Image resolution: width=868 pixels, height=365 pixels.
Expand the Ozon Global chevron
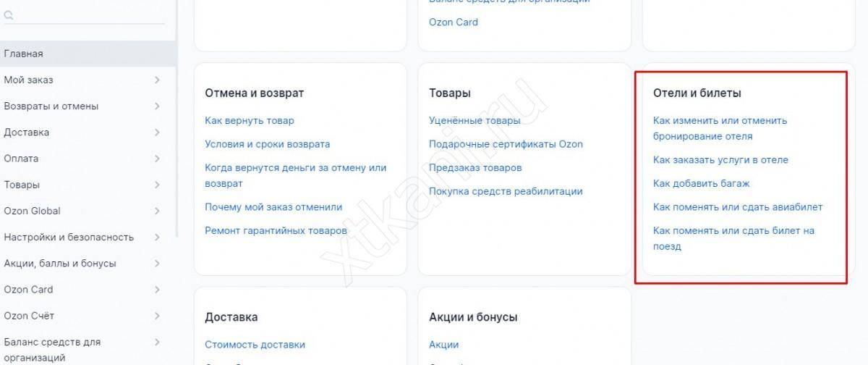pos(157,211)
